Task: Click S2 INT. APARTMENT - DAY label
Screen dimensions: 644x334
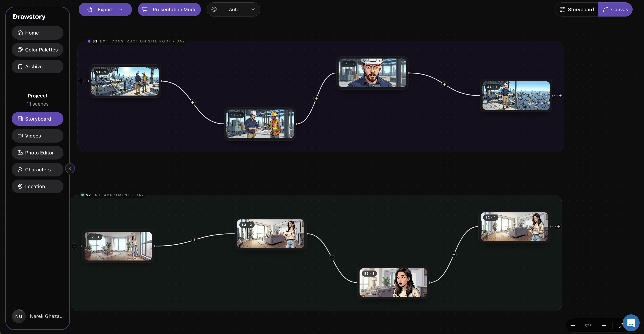Action: (x=113, y=195)
